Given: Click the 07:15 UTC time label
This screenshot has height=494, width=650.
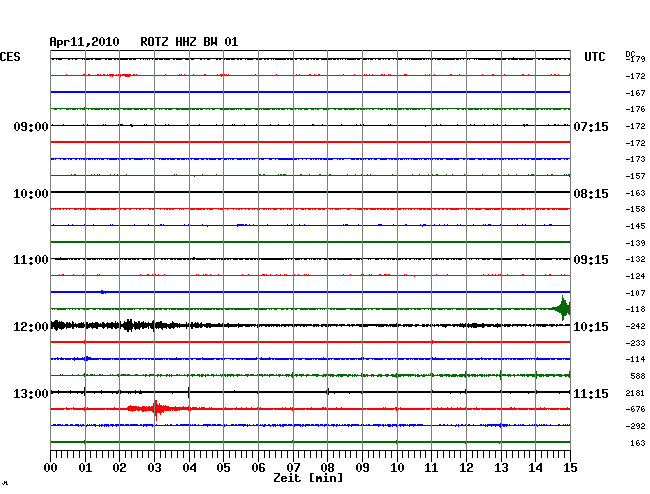Looking at the screenshot, I should pyautogui.click(x=591, y=126).
